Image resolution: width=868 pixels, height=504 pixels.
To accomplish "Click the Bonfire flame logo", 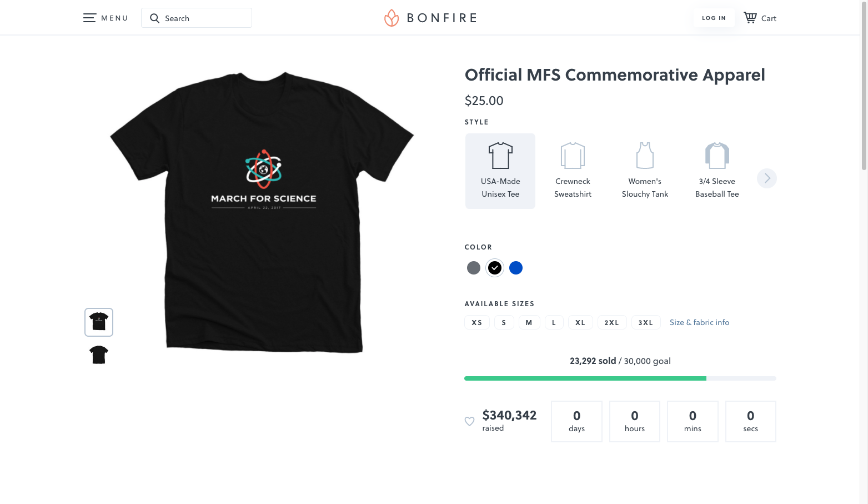I will [392, 18].
